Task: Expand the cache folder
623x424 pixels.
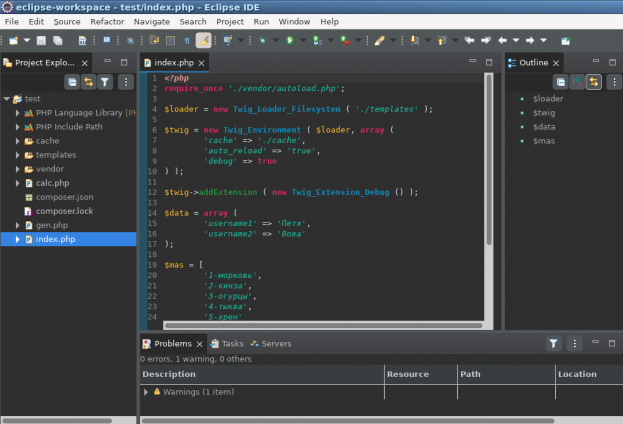Action: [x=17, y=141]
